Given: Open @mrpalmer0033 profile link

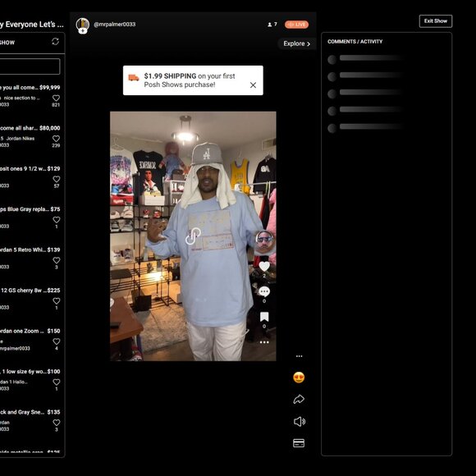Looking at the screenshot, I should (114, 25).
